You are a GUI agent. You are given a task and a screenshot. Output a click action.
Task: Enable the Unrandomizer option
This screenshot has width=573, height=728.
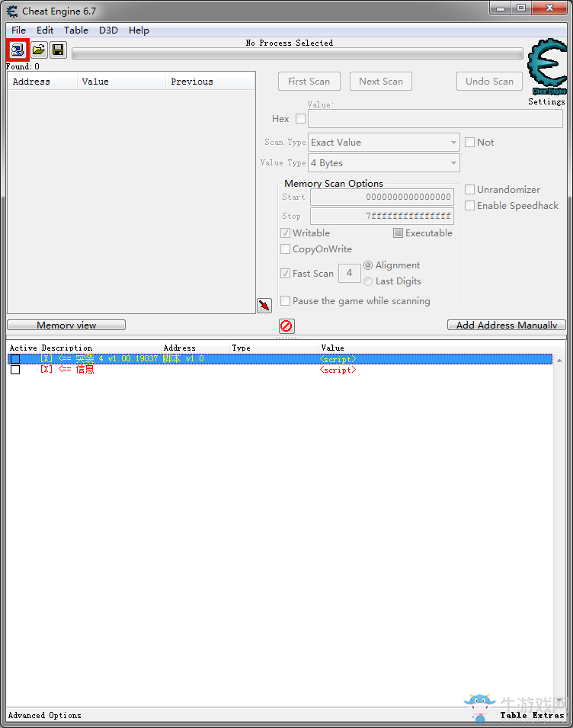[x=469, y=190]
